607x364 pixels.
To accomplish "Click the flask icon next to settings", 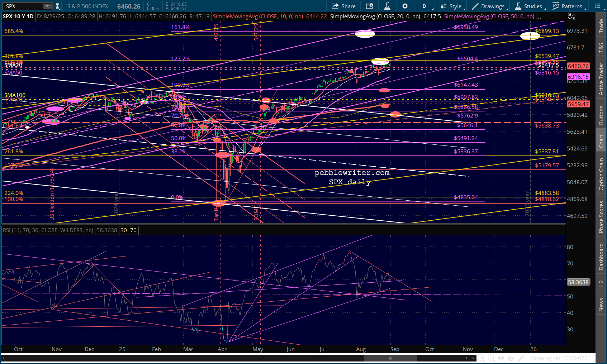I will click(x=387, y=6).
